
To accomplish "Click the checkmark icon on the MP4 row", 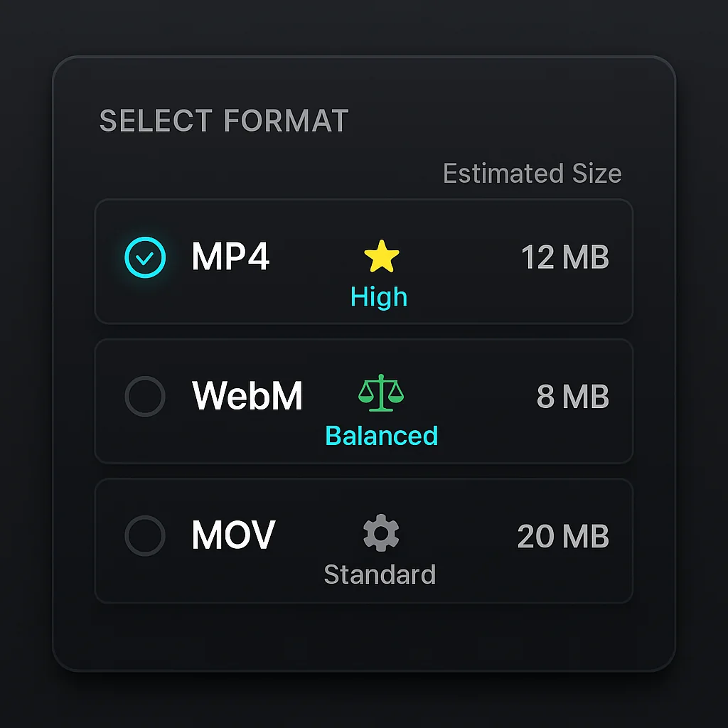I will tap(146, 257).
